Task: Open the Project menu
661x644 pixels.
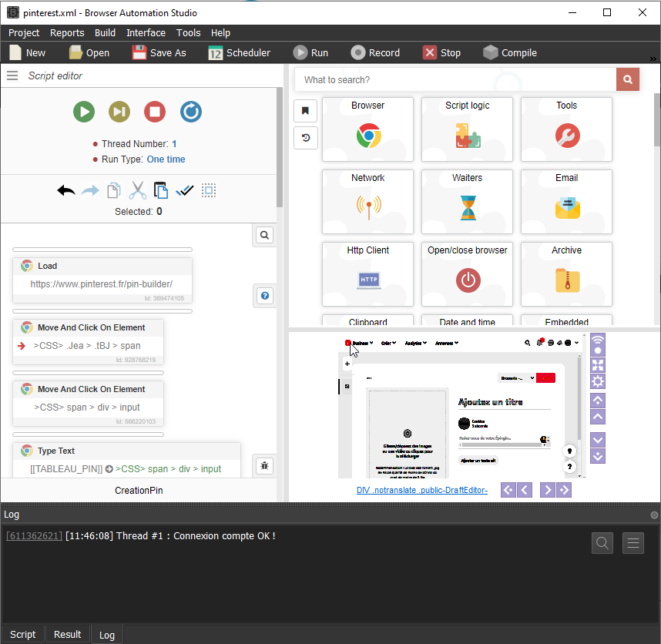Action: pos(24,33)
